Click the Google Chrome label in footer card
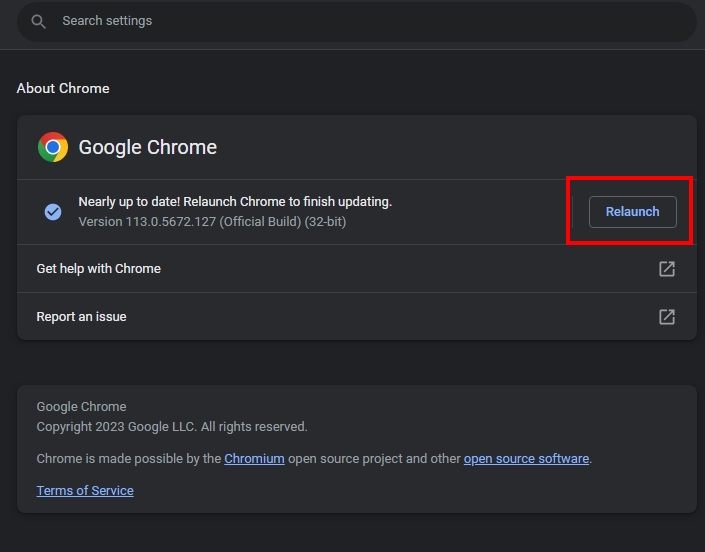Viewport: 705px width, 552px height. 81,406
